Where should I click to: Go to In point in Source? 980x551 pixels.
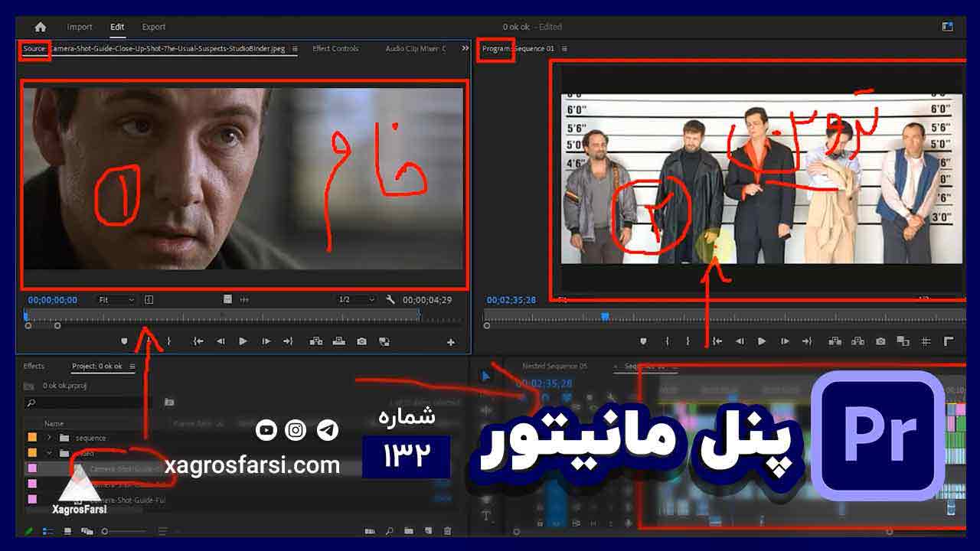pos(198,341)
